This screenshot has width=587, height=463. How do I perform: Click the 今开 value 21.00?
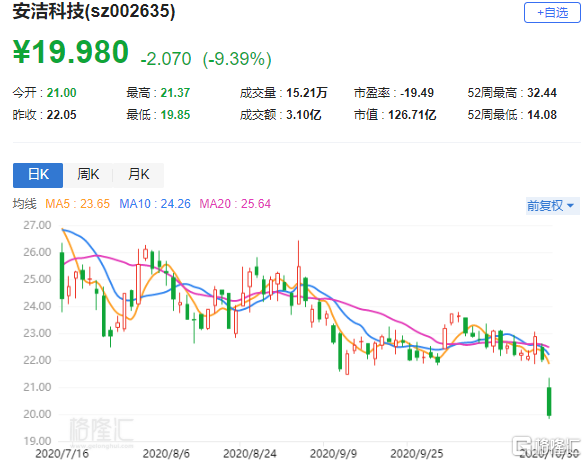coord(61,92)
